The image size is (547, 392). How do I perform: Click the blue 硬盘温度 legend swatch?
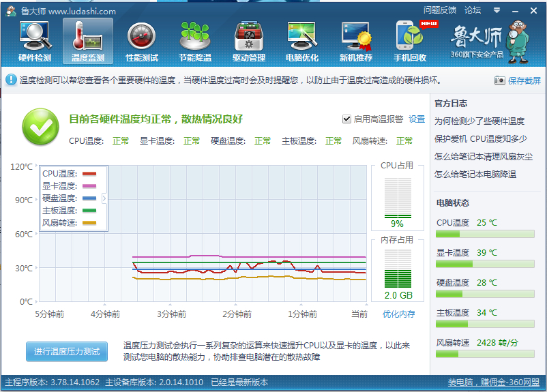(89, 198)
